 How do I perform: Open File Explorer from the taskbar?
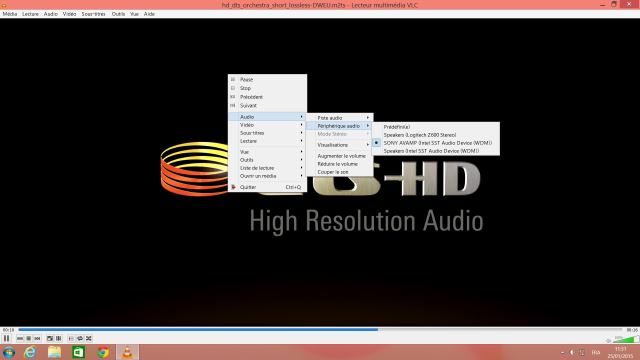54,352
